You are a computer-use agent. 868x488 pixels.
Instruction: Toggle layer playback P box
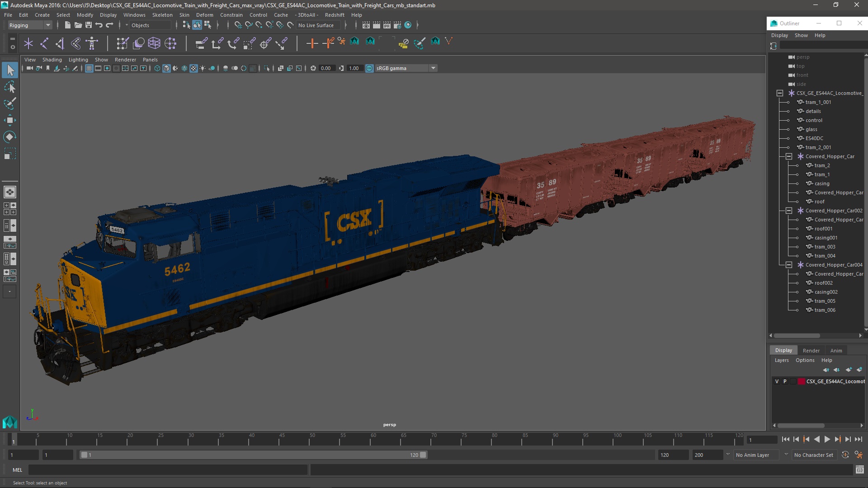[785, 381]
